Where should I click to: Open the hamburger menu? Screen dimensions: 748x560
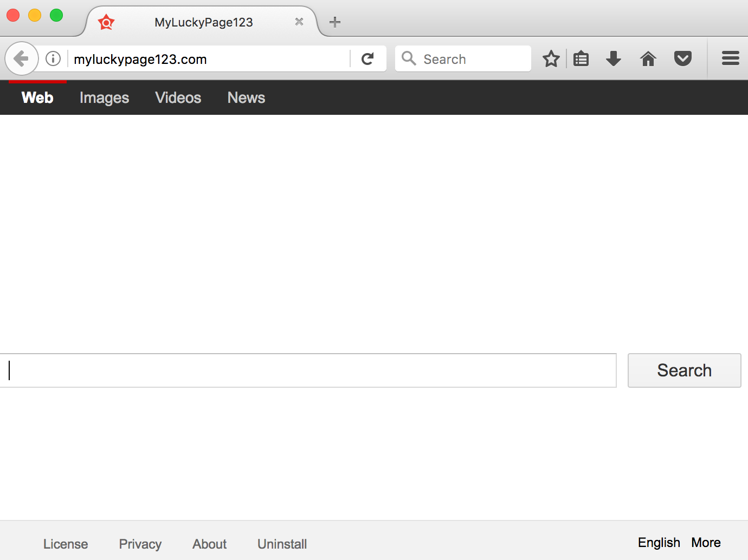click(730, 58)
